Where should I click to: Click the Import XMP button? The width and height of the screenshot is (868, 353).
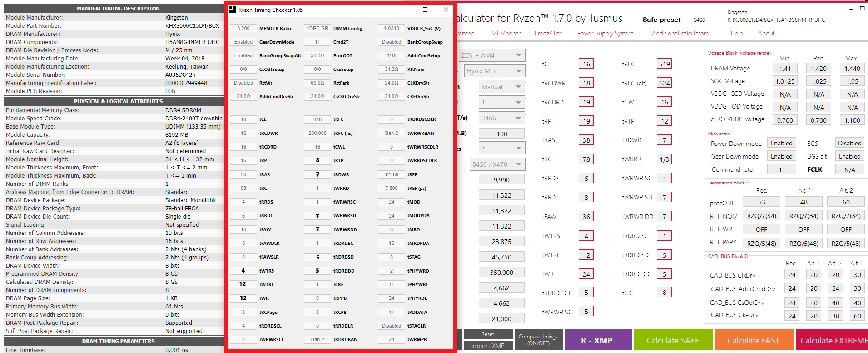488,346
